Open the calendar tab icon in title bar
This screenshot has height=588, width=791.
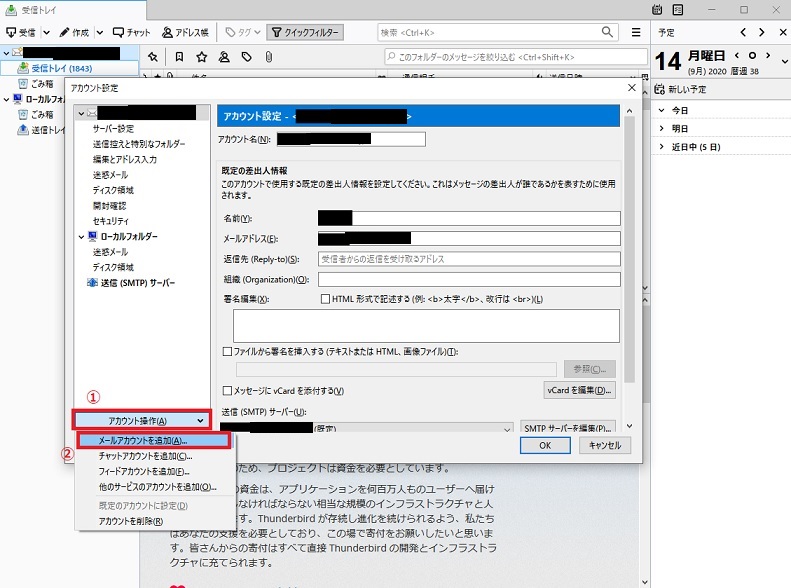(x=657, y=10)
